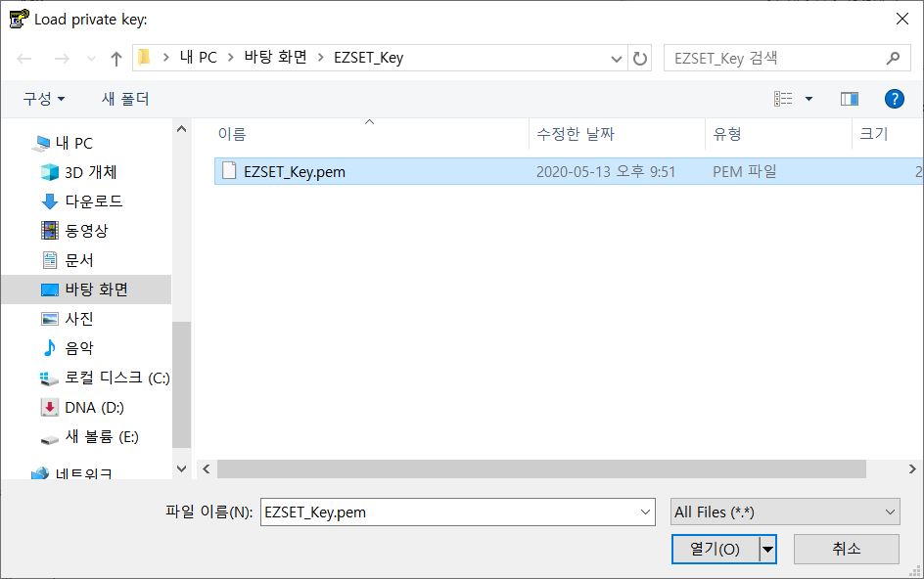This screenshot has height=579, width=924.
Task: Expand the file name history dropdown
Action: coord(645,512)
